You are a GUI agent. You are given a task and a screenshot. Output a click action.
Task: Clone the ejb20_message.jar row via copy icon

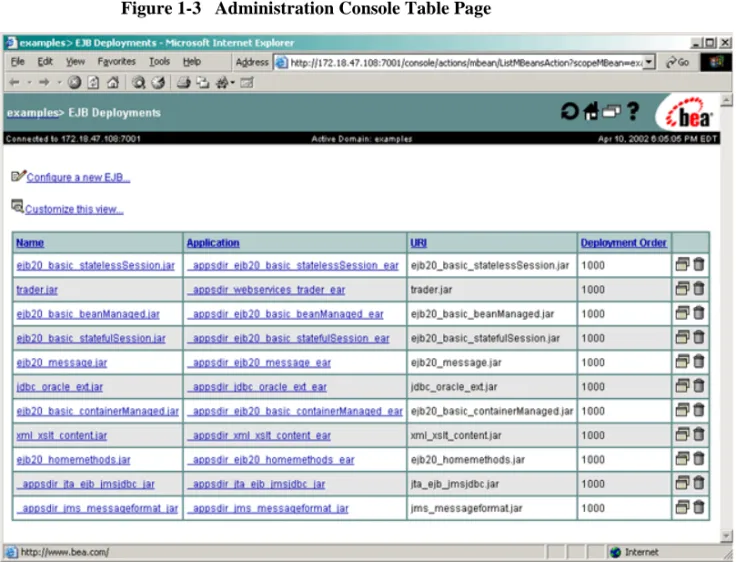[x=682, y=362]
